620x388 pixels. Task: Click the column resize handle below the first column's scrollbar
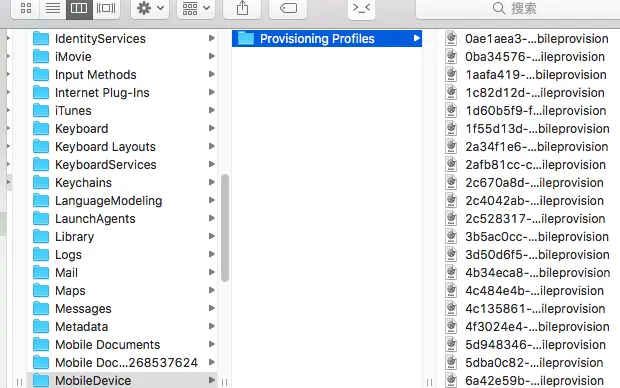pos(224,382)
